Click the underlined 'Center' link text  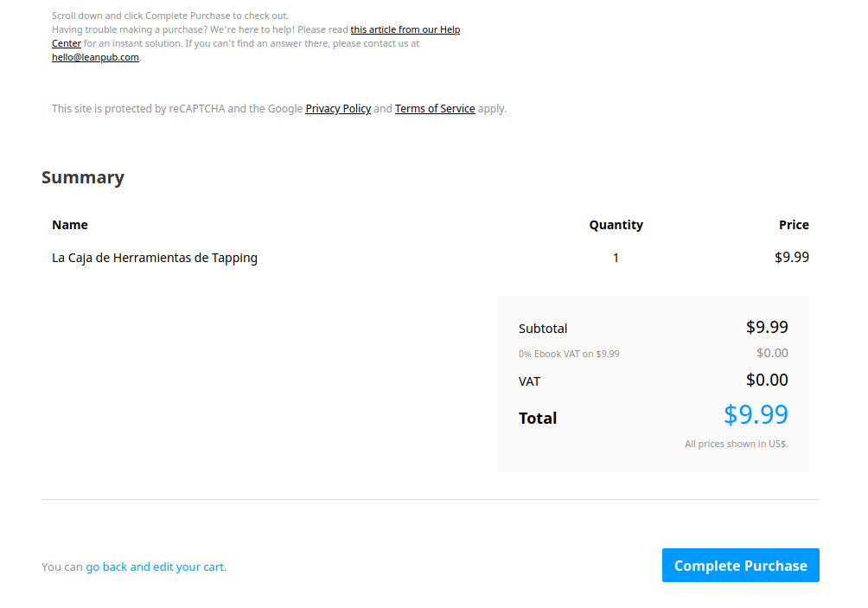[x=67, y=43]
